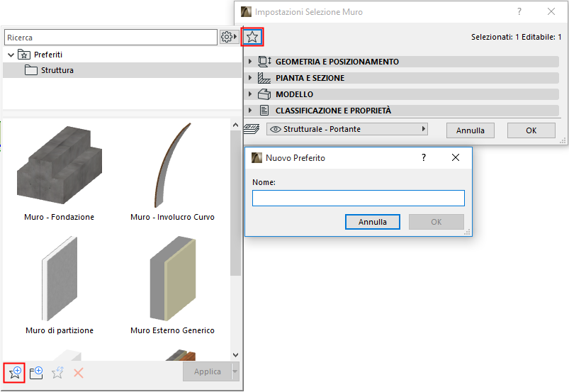Click the Applica button
Viewport: 569px width, 392px height.
(207, 371)
